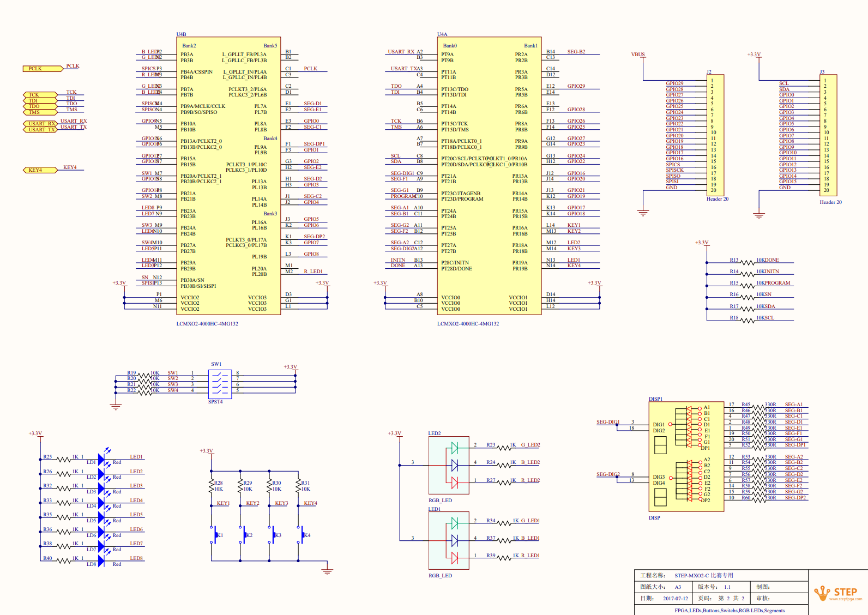
Task: Click the LED2 RGB_LED component box
Action: pos(449,465)
